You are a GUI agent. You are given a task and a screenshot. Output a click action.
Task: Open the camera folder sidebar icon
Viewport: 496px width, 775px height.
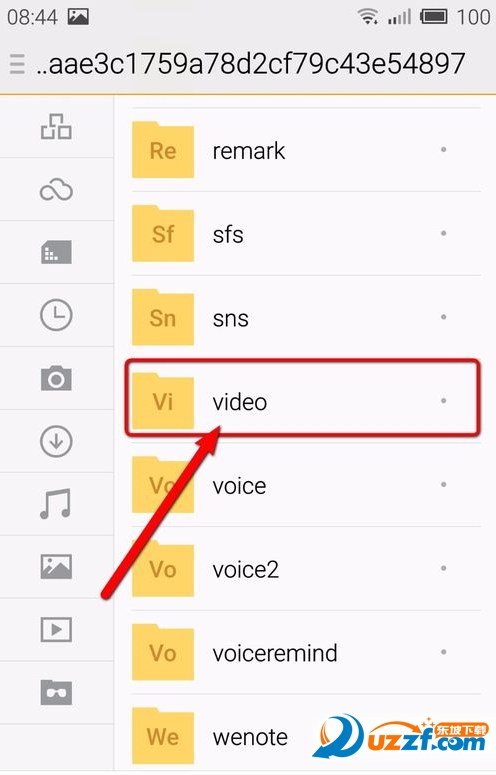[x=56, y=378]
